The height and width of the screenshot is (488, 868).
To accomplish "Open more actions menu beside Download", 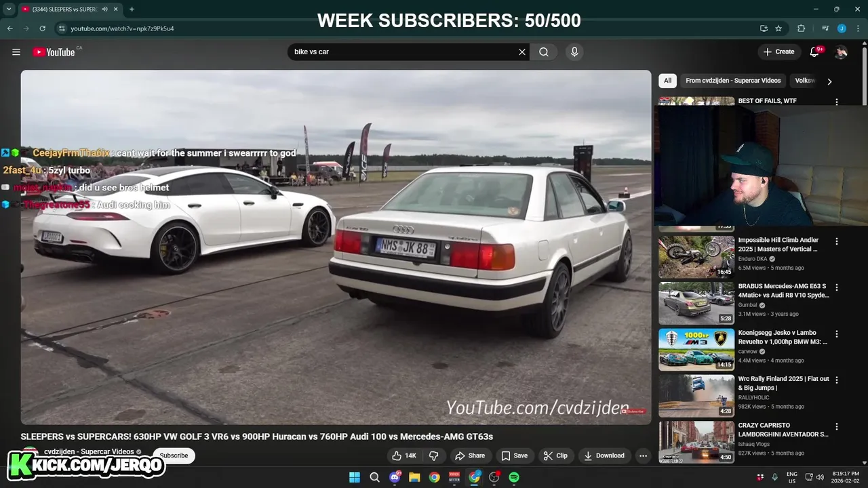I will tap(644, 455).
